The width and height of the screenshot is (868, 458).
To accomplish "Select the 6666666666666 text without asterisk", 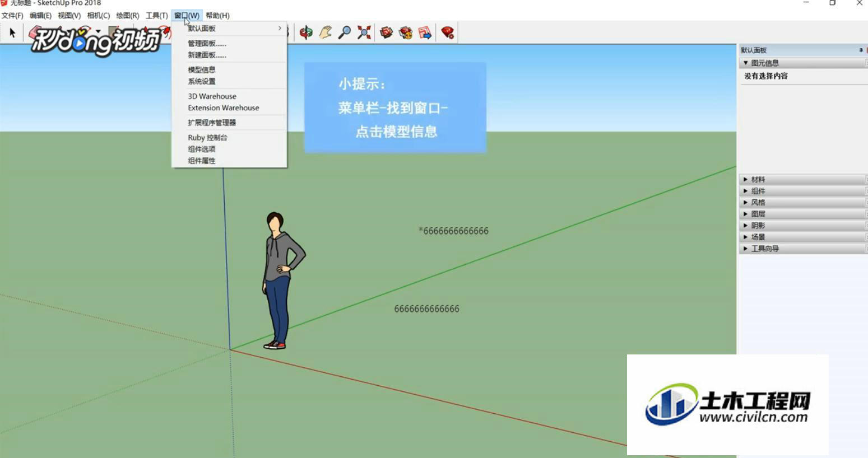I will tap(426, 309).
